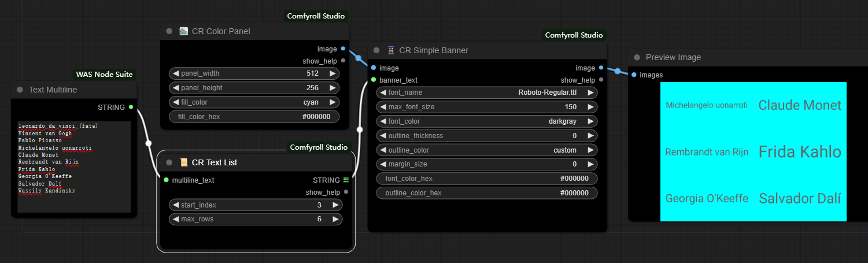
Task: Open the font_name selector showing Roboto-Regular.ttf
Action: click(487, 92)
